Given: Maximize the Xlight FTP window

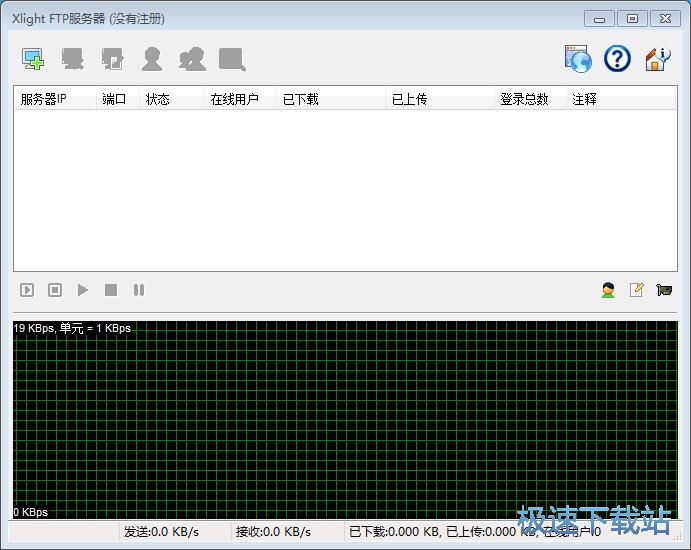Looking at the screenshot, I should (x=632, y=19).
